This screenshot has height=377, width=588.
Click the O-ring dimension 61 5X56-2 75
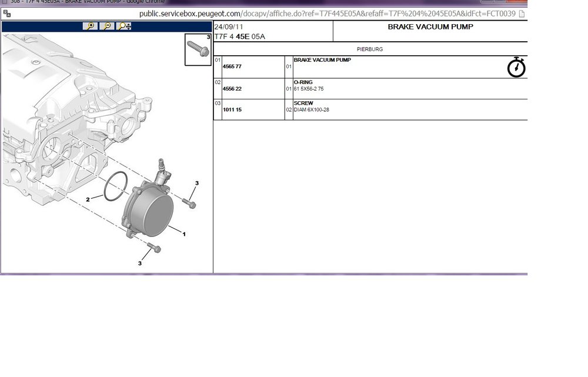(x=309, y=89)
